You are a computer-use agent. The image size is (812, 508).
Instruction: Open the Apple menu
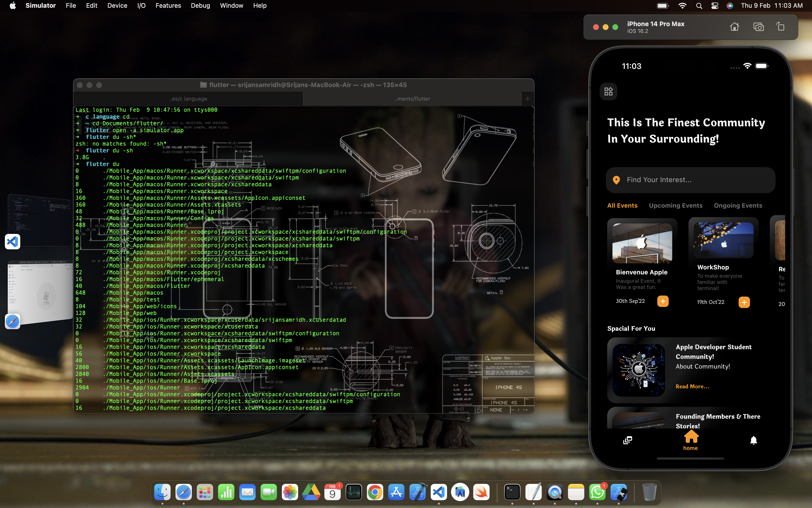click(13, 6)
